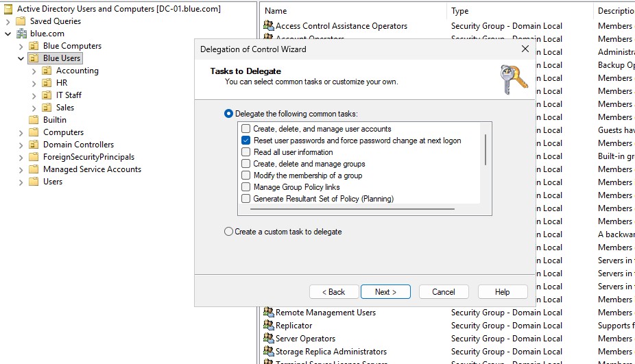
Task: Open Help for the delegation wizard
Action: [503, 292]
